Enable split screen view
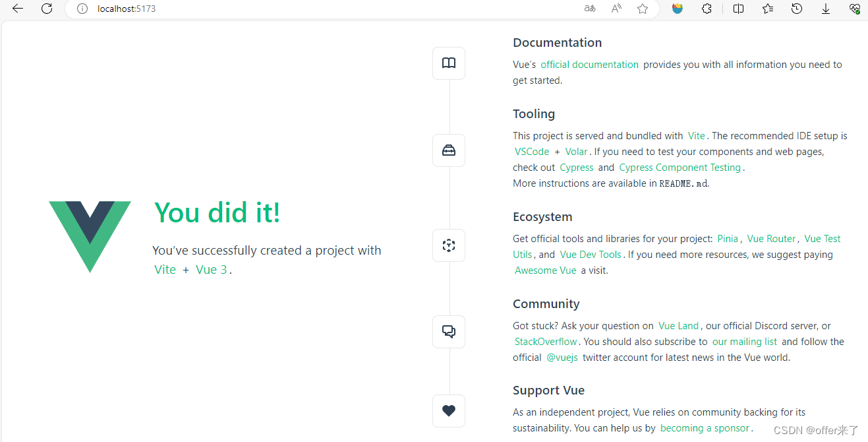868x442 pixels. 738,9
